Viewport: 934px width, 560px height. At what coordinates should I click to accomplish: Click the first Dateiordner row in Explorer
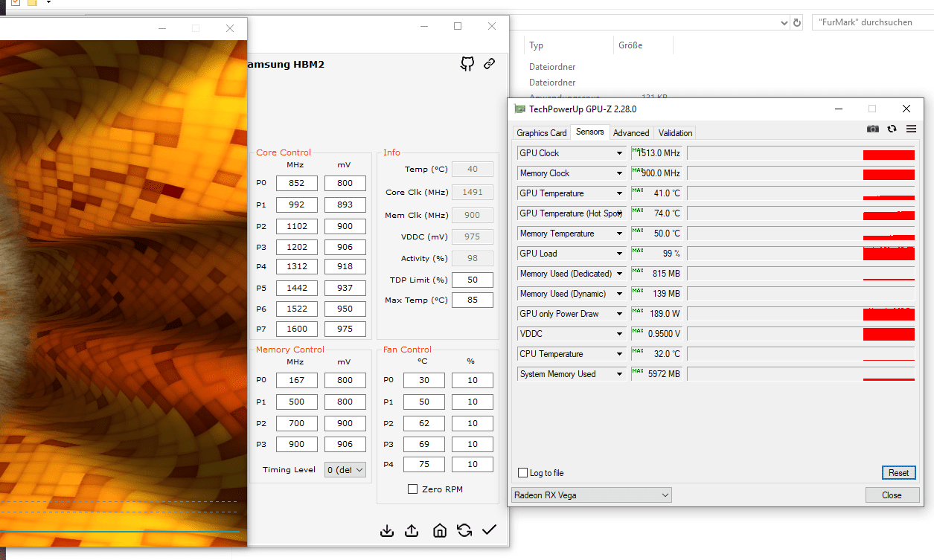click(x=552, y=65)
